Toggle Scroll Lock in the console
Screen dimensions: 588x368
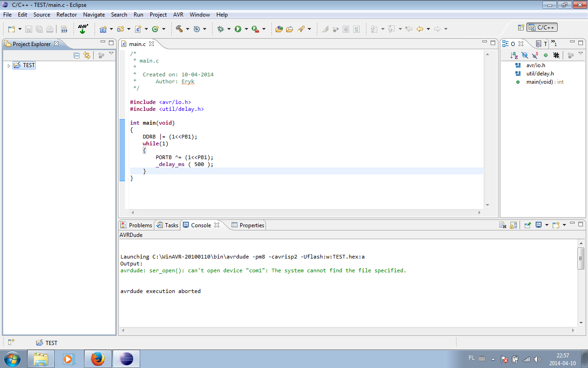click(x=514, y=225)
